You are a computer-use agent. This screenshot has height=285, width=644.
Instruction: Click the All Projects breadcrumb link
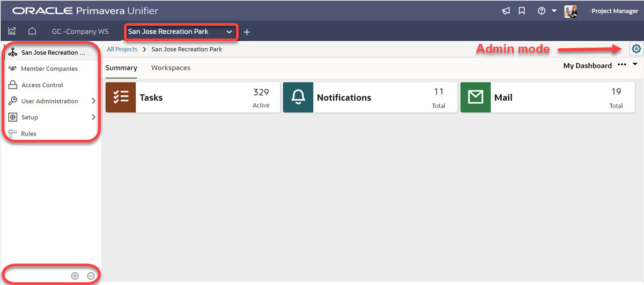tap(122, 49)
